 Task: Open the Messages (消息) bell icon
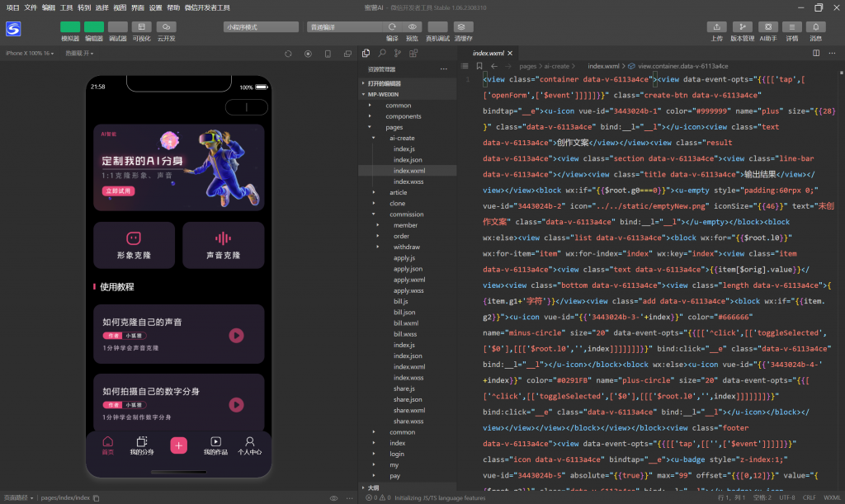coord(815,27)
